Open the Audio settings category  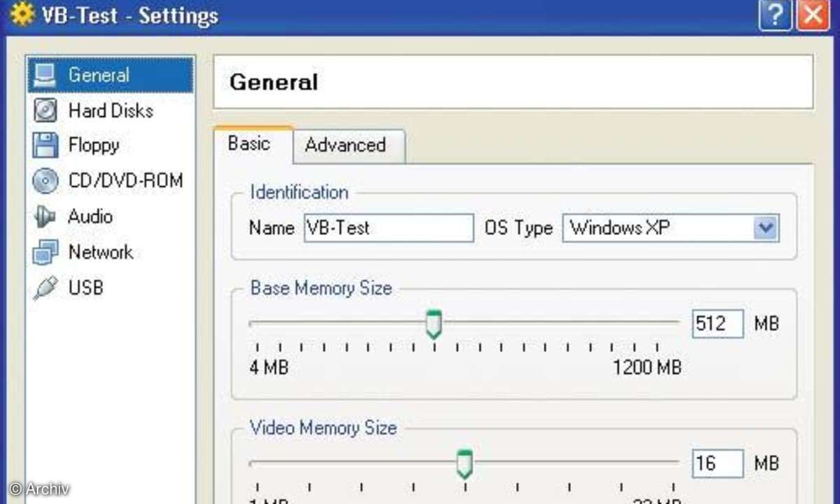click(90, 216)
